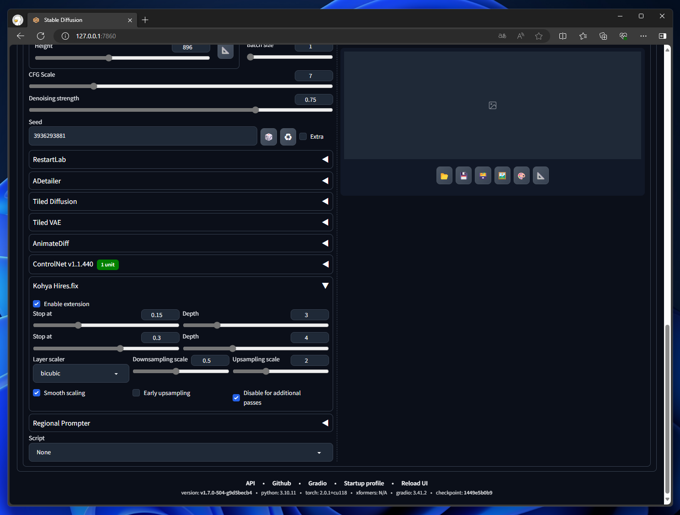680x515 pixels.
Task: Click the browser back arrow
Action: [20, 36]
